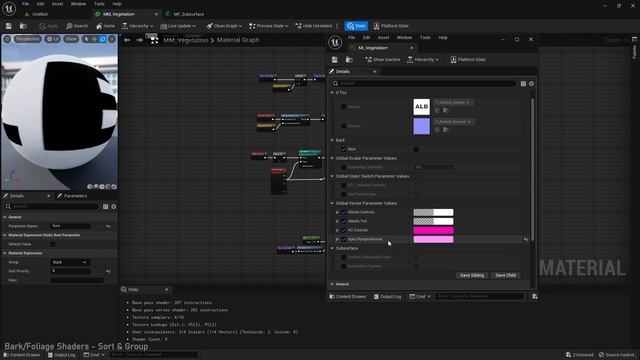Click the instance Details search field
Viewport: 640px width, 360px height.
pyautogui.click(x=424, y=84)
